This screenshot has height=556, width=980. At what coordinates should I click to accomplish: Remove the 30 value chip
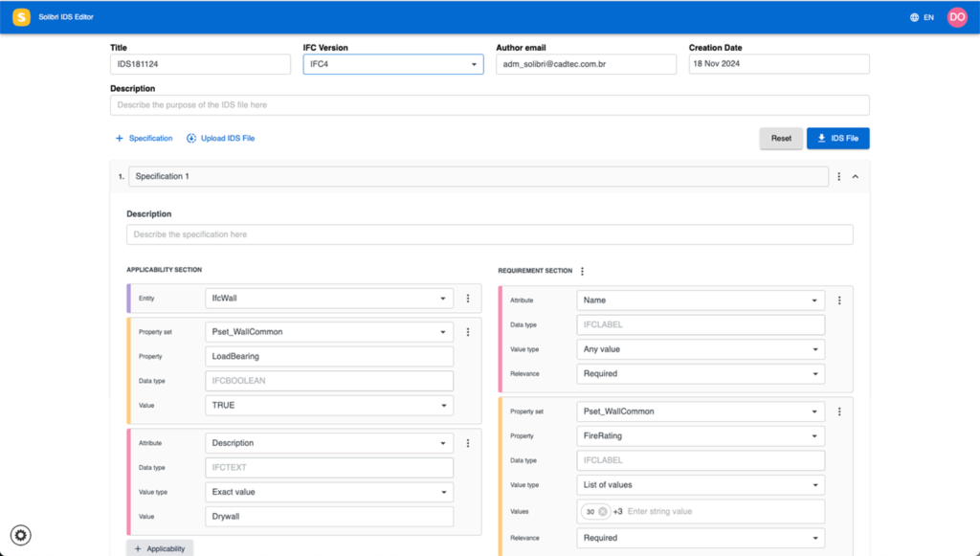(x=603, y=512)
